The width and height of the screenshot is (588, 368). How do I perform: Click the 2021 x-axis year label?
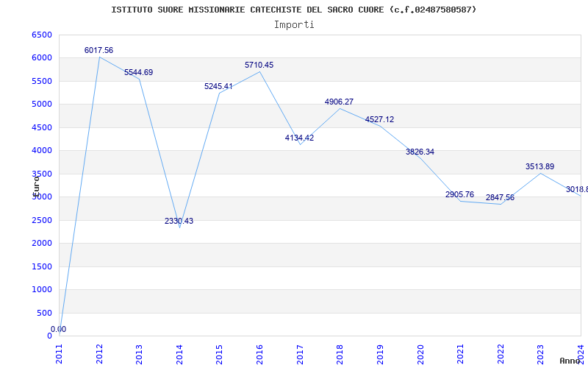click(x=460, y=354)
